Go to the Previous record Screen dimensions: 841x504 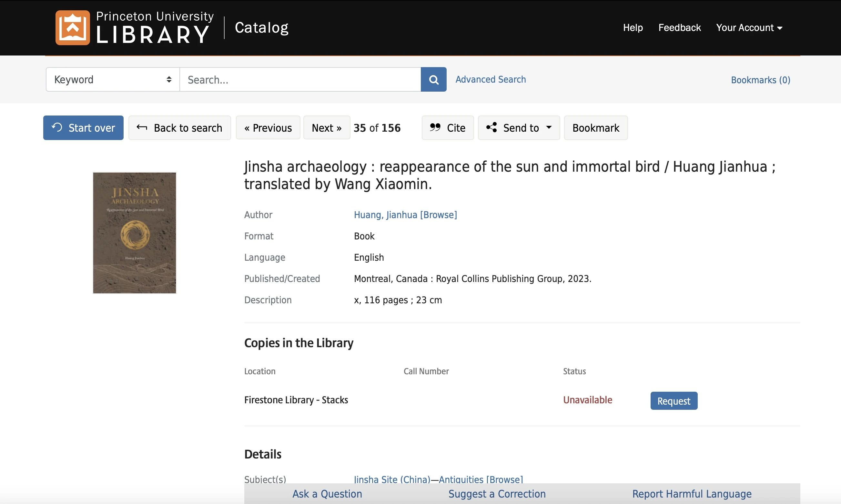[268, 128]
